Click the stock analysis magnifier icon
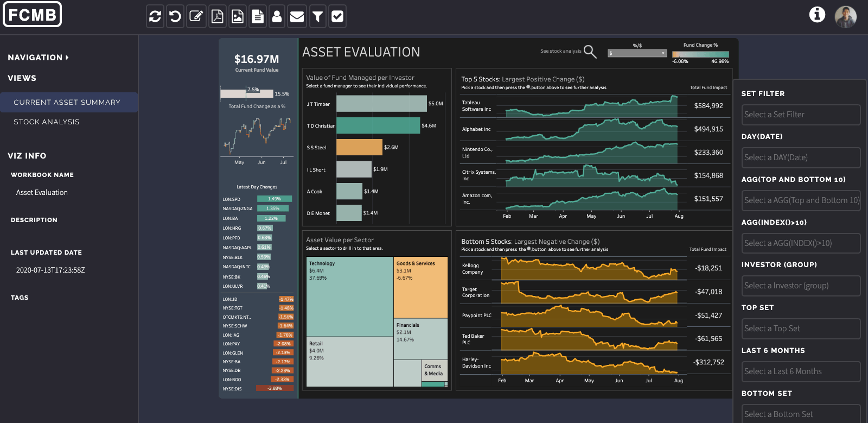 pyautogui.click(x=590, y=52)
